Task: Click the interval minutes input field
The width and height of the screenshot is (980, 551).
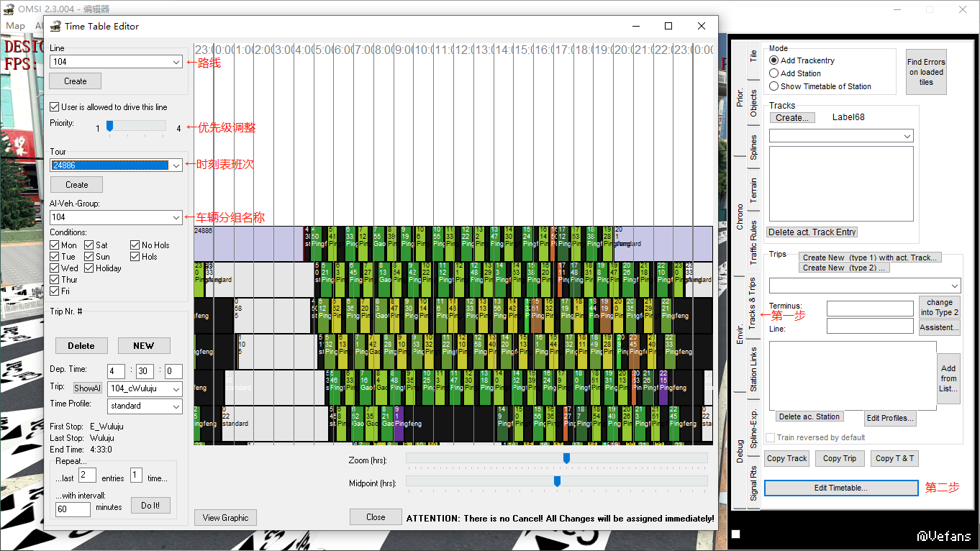Action: [73, 509]
